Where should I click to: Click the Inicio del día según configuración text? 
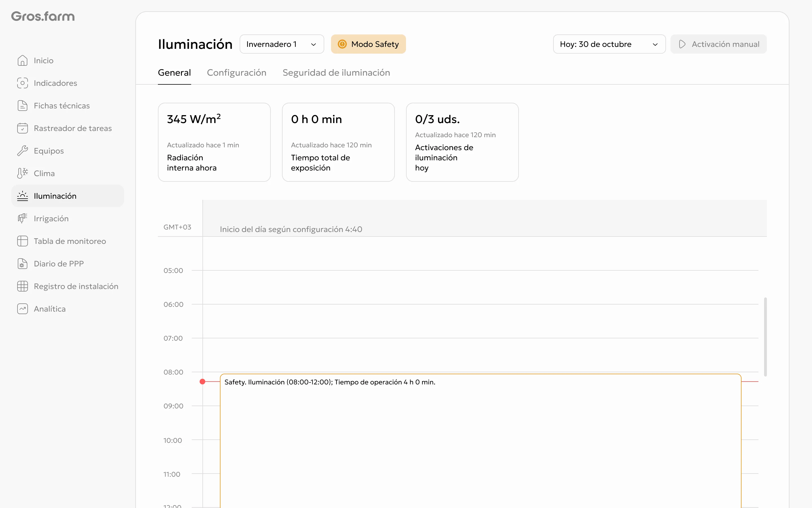291,229
